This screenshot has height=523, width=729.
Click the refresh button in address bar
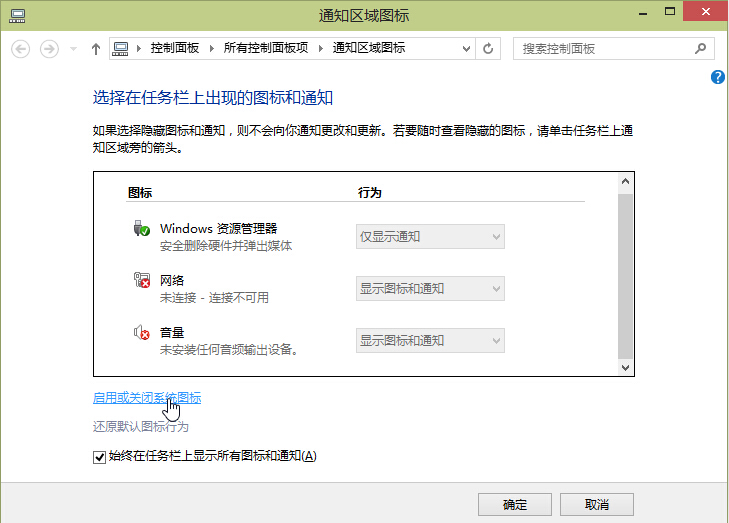[488, 48]
